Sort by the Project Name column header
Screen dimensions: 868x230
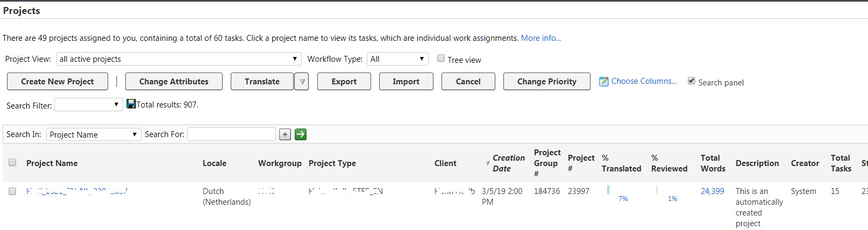(x=52, y=163)
